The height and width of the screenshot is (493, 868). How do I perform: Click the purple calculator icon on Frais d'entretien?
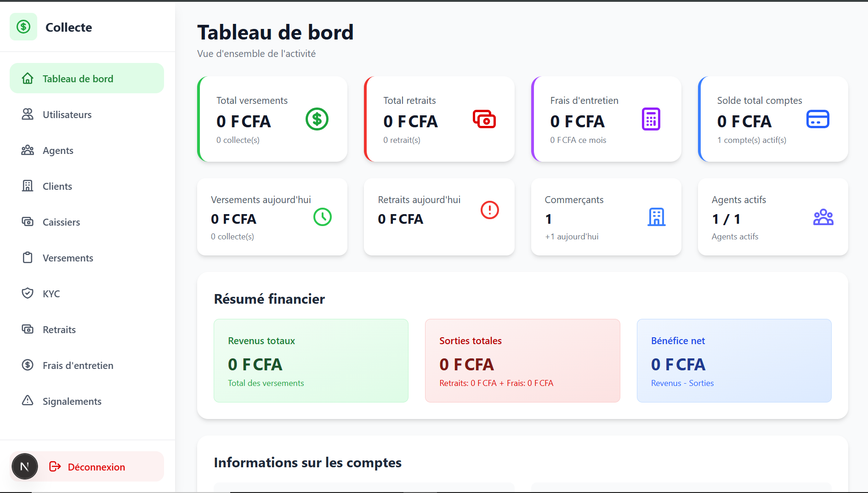click(x=651, y=119)
